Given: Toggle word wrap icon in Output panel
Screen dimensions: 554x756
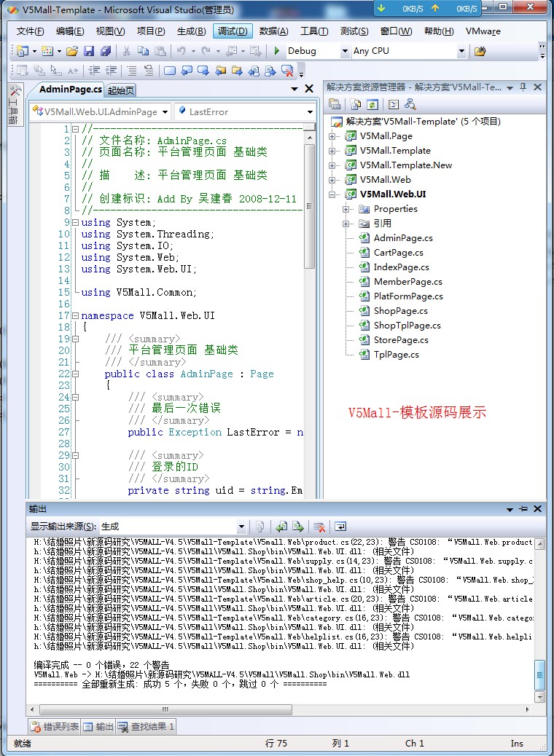Looking at the screenshot, I should [x=340, y=527].
